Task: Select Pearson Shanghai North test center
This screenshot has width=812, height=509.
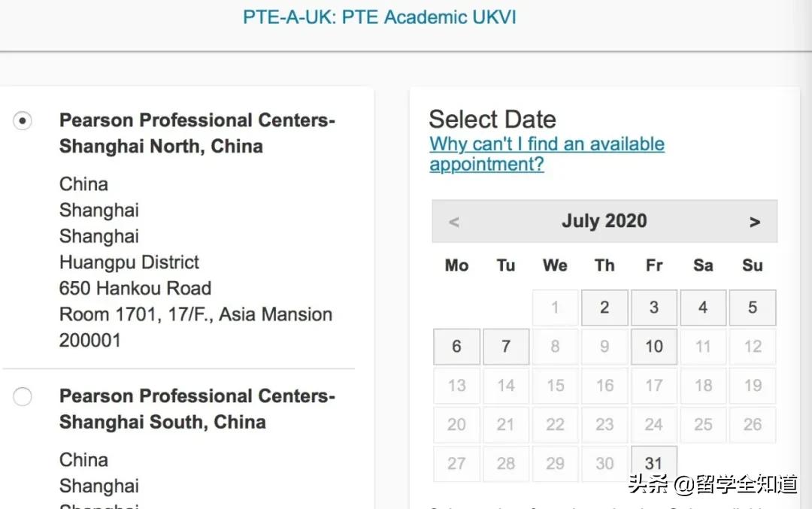Action: 23,120
